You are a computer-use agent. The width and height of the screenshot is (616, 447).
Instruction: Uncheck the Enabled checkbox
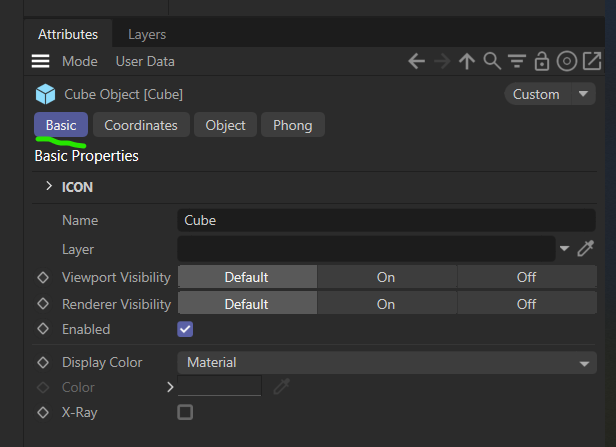[x=185, y=329]
